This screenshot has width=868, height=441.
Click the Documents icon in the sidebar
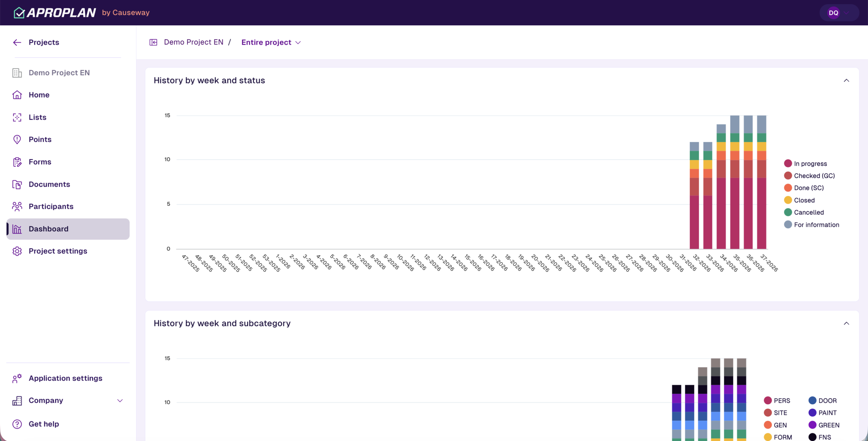(x=17, y=184)
